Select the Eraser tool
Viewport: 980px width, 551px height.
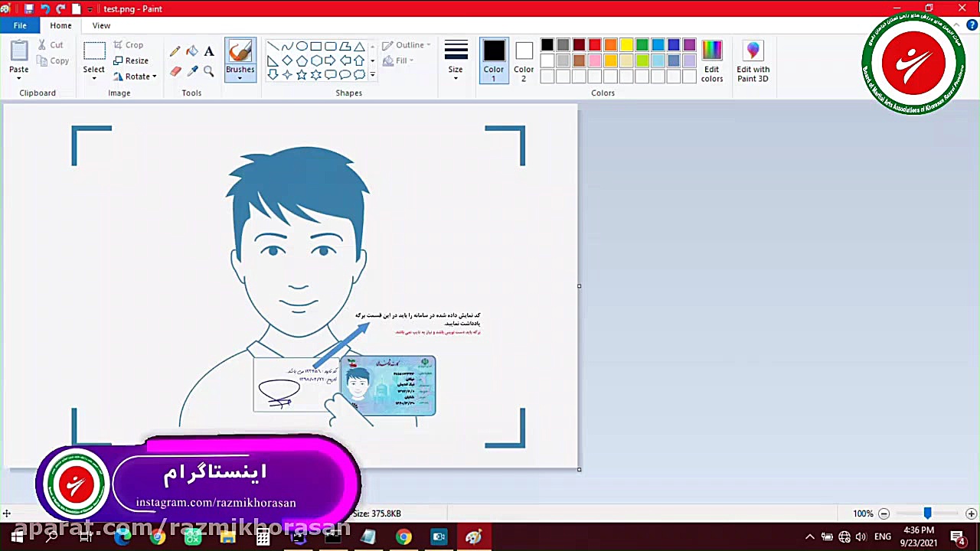pyautogui.click(x=175, y=71)
